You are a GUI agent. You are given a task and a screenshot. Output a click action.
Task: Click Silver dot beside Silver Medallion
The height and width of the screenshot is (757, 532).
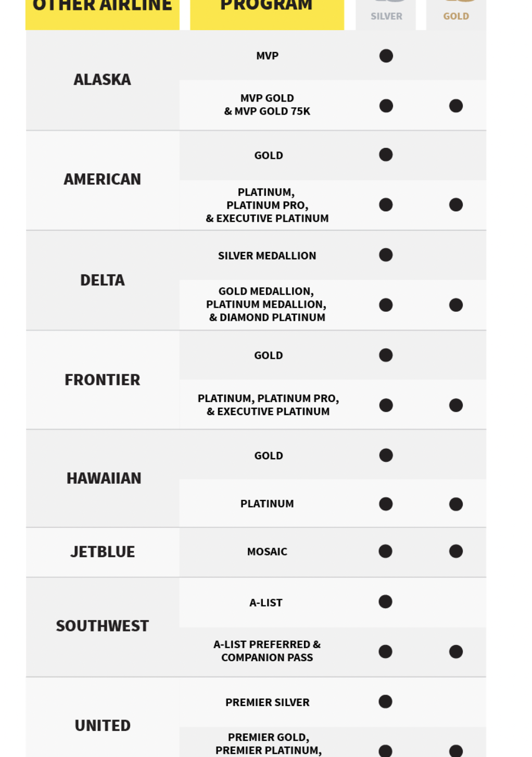point(386,255)
